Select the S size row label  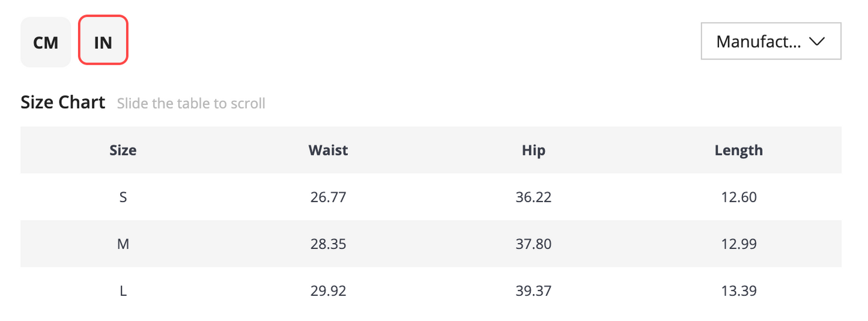(x=123, y=197)
